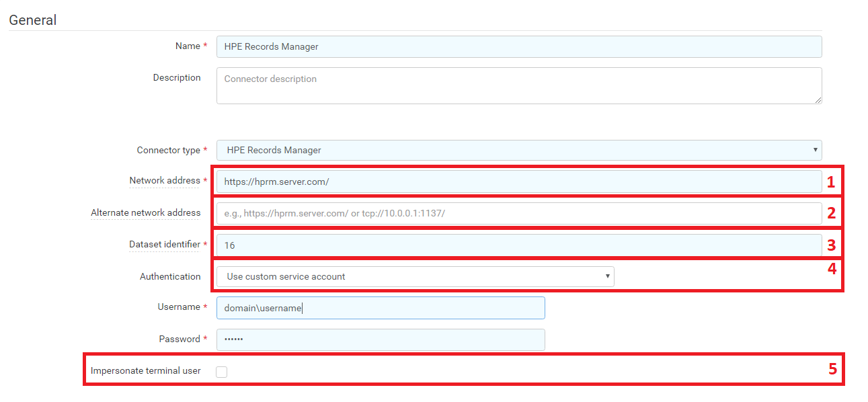Click the Dataset identifier field
868x402 pixels.
(518, 245)
